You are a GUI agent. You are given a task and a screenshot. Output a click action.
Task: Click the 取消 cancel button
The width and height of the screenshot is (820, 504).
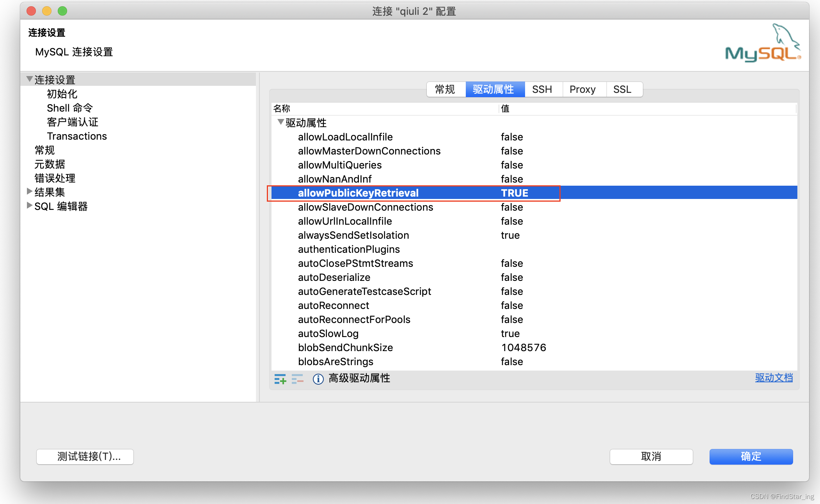pos(651,456)
